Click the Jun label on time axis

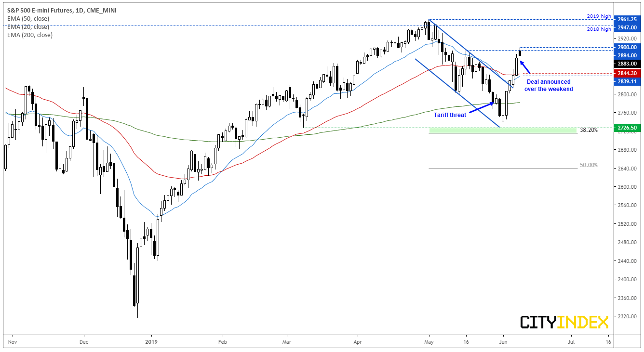pyautogui.click(x=503, y=341)
